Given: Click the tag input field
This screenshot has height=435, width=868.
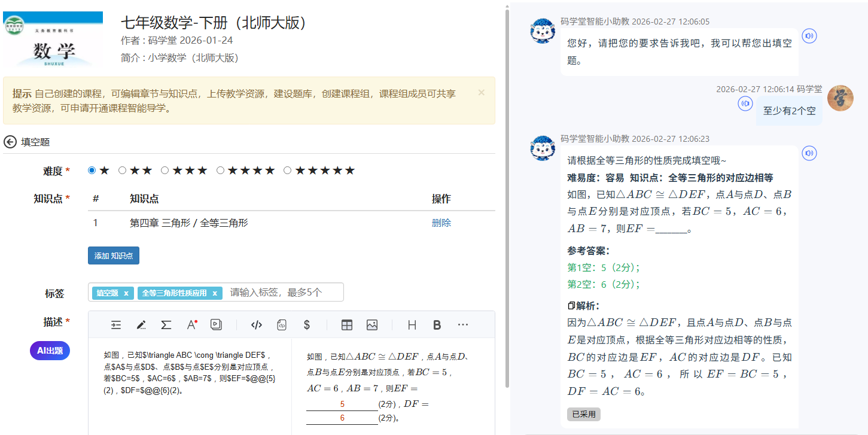Looking at the screenshot, I should point(281,293).
